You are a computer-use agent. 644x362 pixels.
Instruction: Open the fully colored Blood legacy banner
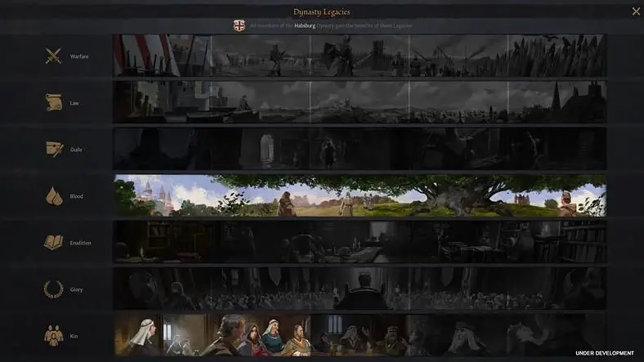point(360,195)
